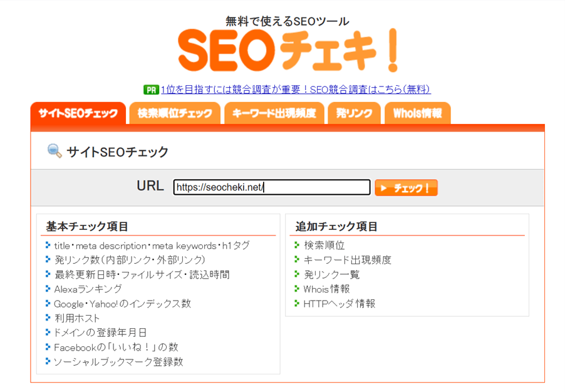Click the HTTPヘッダ情報 item
The width and height of the screenshot is (565, 392).
pyautogui.click(x=340, y=304)
